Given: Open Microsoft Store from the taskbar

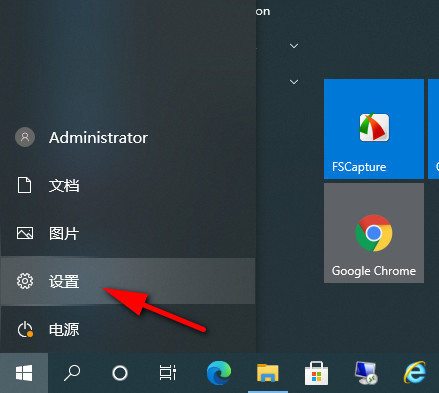Looking at the screenshot, I should [316, 373].
